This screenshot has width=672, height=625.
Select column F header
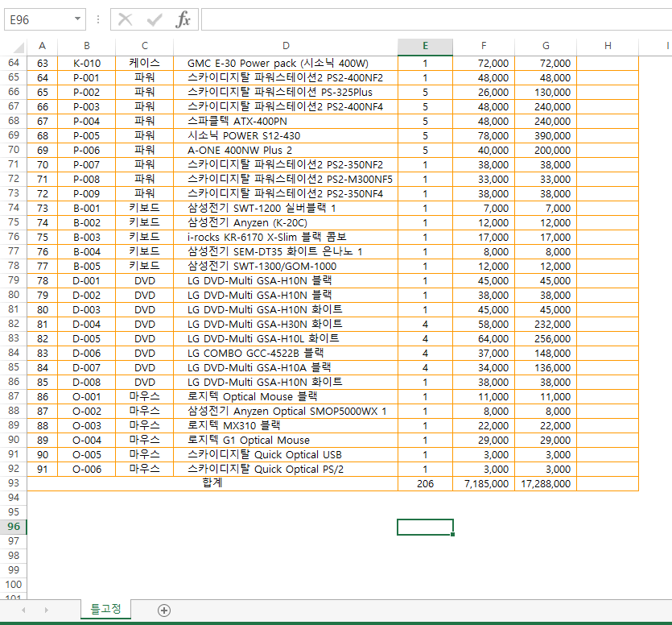tap(484, 46)
